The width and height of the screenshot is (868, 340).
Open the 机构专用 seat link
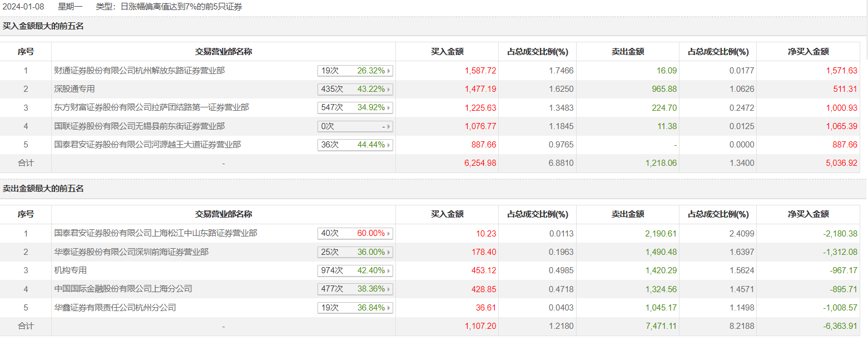tap(71, 270)
